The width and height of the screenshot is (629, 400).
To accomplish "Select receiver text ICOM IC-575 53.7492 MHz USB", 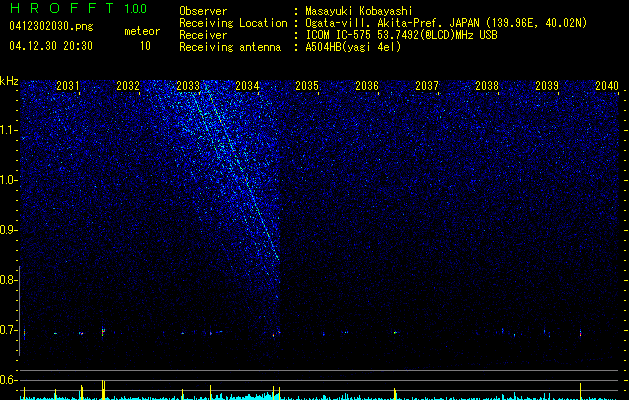I will [401, 35].
